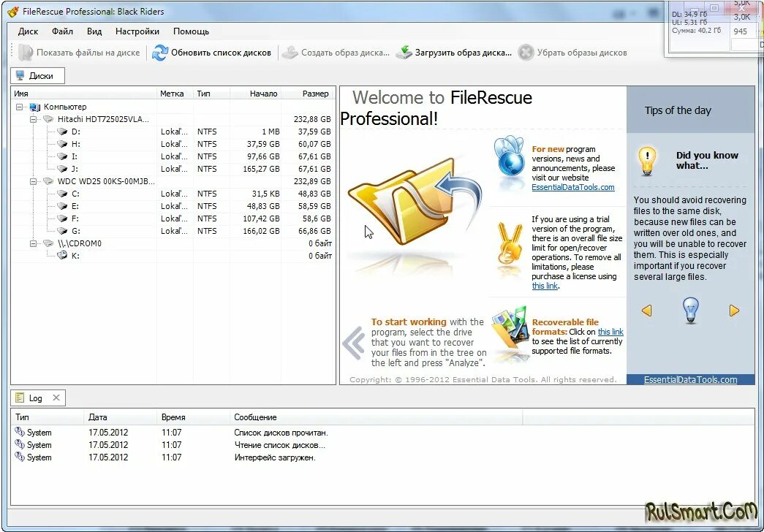Click the Show files on disk icon

(25, 53)
